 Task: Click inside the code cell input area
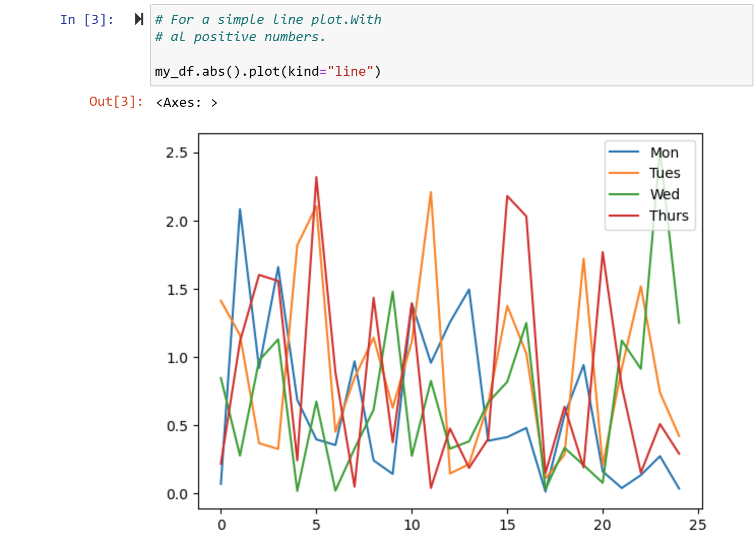coord(451,45)
